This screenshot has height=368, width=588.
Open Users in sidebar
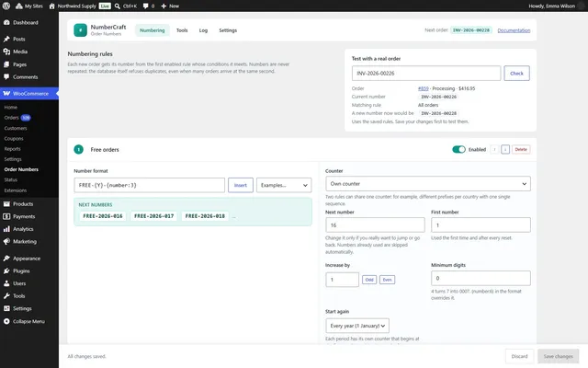tap(29, 283)
